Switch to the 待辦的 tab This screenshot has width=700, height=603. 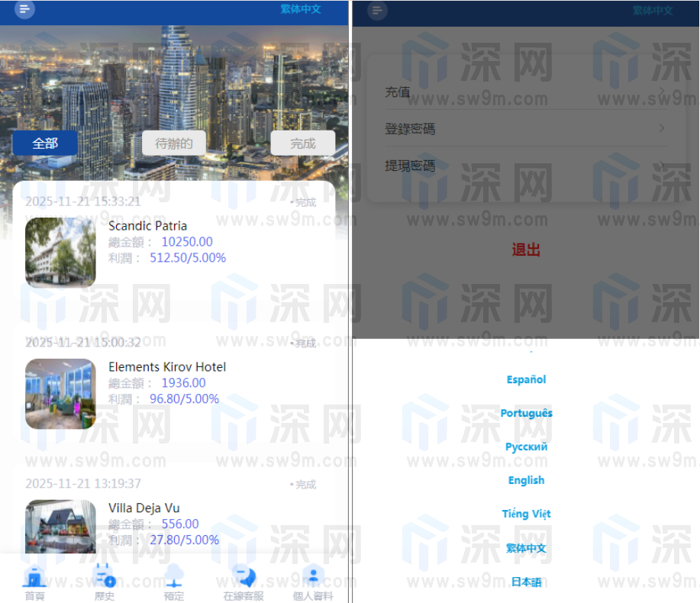(x=174, y=143)
